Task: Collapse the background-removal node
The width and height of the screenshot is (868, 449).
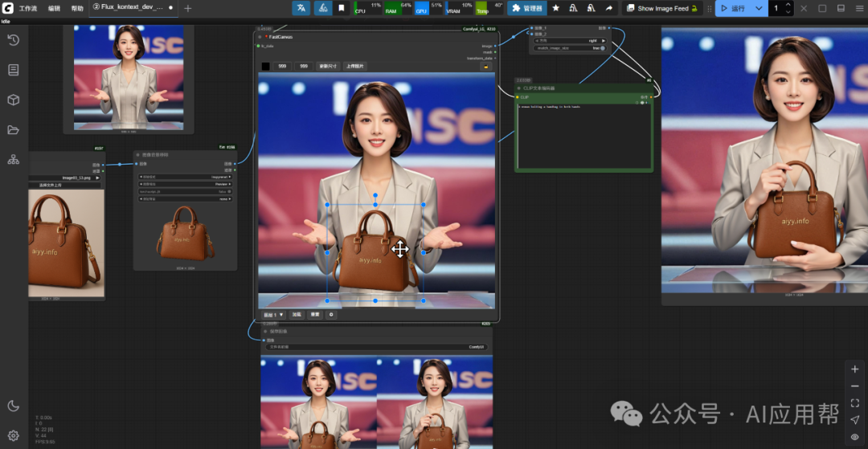Action: pos(138,155)
